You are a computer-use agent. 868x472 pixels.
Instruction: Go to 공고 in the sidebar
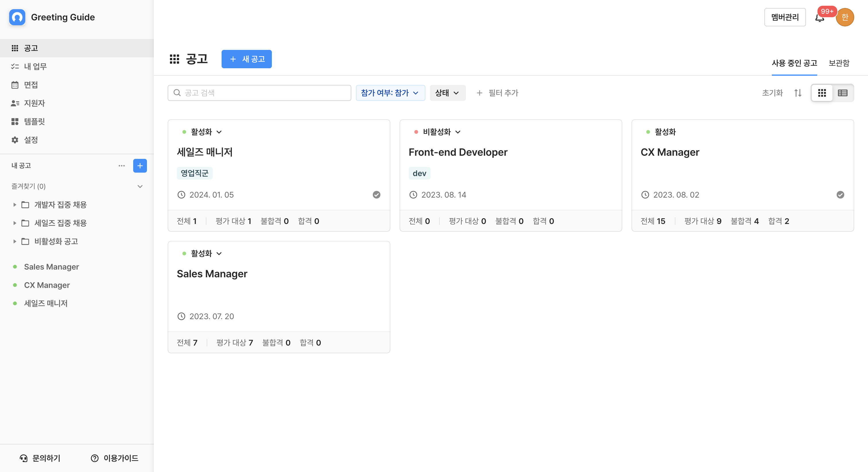coord(77,48)
